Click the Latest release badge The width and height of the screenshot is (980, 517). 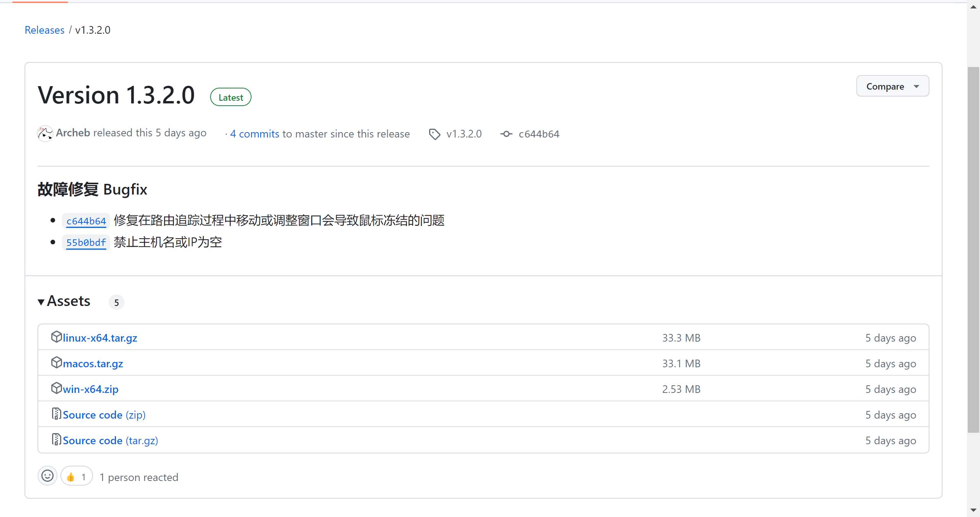click(230, 97)
